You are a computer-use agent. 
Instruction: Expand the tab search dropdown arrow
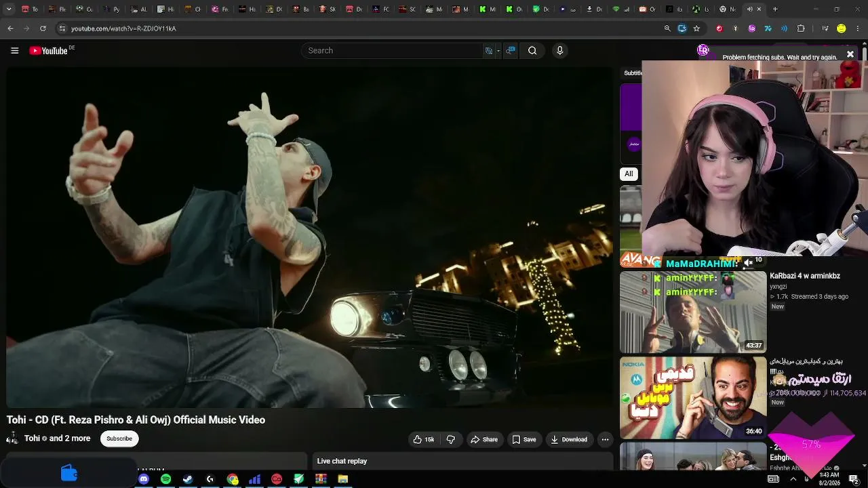[9, 9]
